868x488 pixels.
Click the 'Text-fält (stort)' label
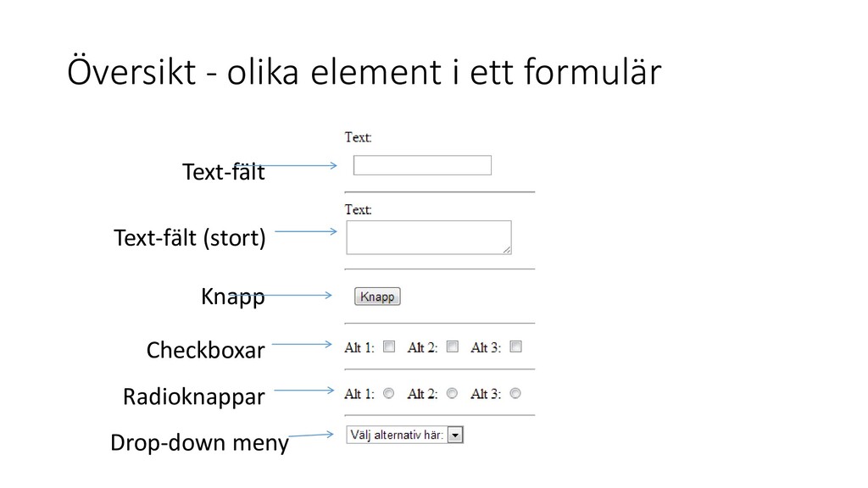pos(190,238)
